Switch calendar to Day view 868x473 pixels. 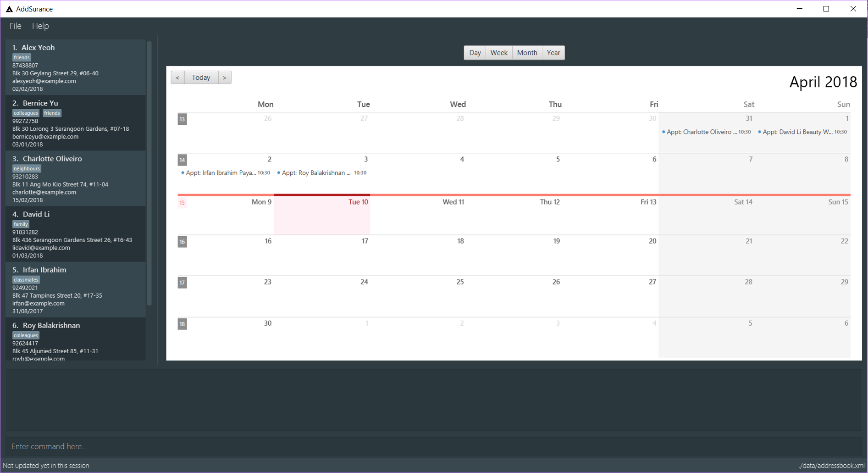tap(475, 53)
